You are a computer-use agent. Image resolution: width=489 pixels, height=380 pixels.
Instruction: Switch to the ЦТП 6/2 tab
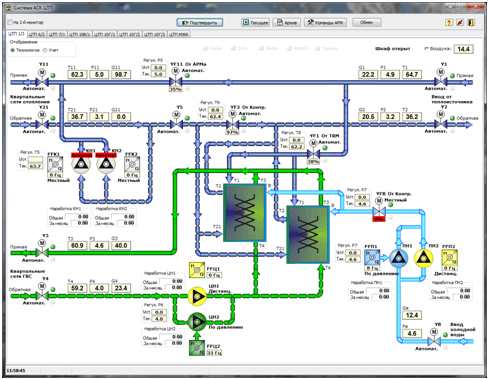(36, 34)
